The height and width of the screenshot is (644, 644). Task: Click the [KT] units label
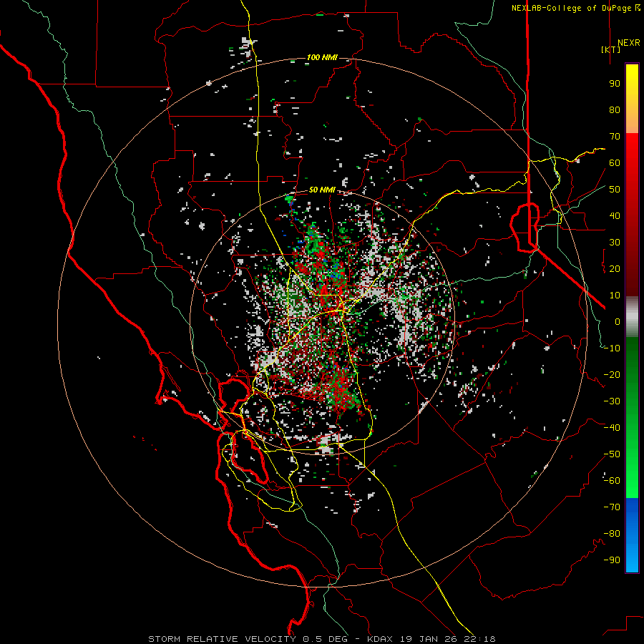(x=611, y=49)
